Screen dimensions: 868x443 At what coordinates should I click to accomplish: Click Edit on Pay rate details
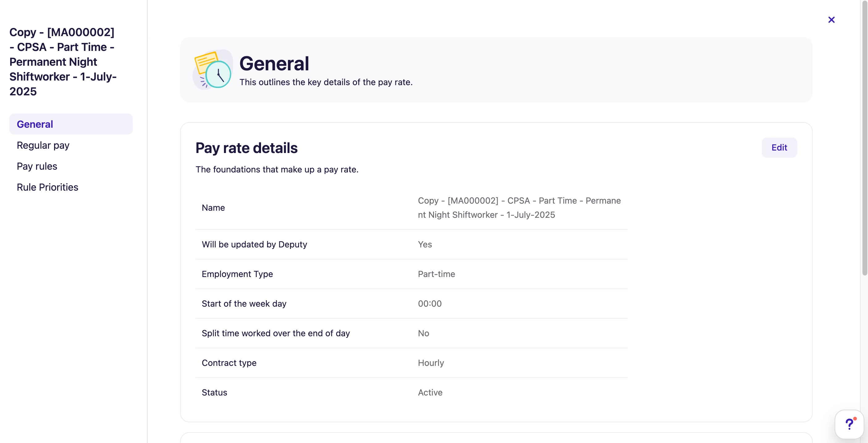pos(779,147)
